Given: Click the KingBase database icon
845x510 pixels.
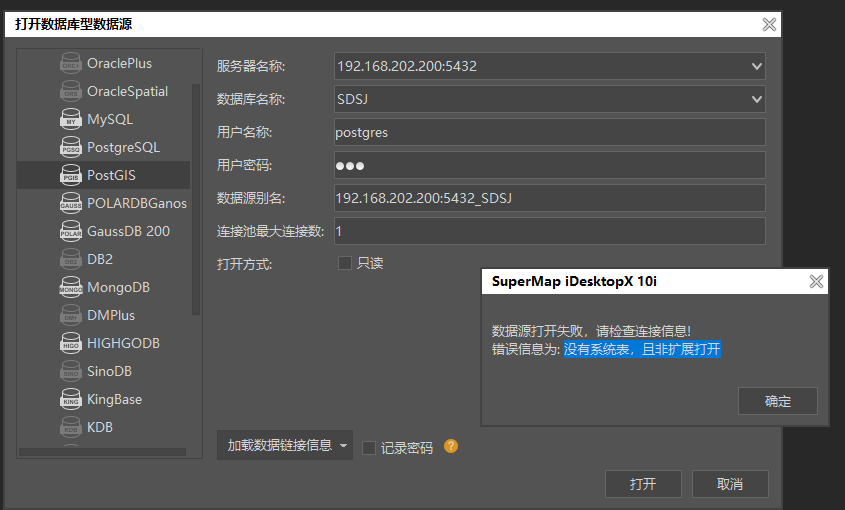Looking at the screenshot, I should coord(71,399).
